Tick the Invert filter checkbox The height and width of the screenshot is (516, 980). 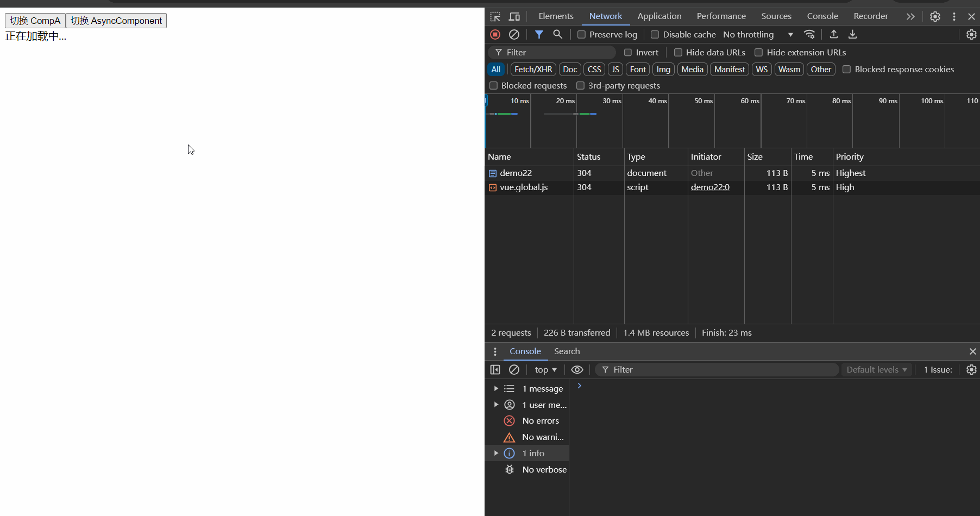(628, 53)
